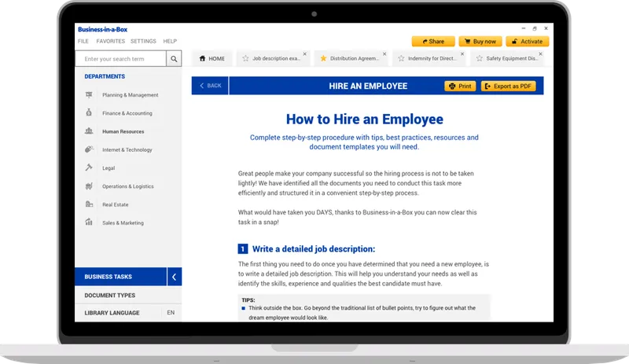Open the Library Language EN selector
The image size is (629, 364).
171,312
